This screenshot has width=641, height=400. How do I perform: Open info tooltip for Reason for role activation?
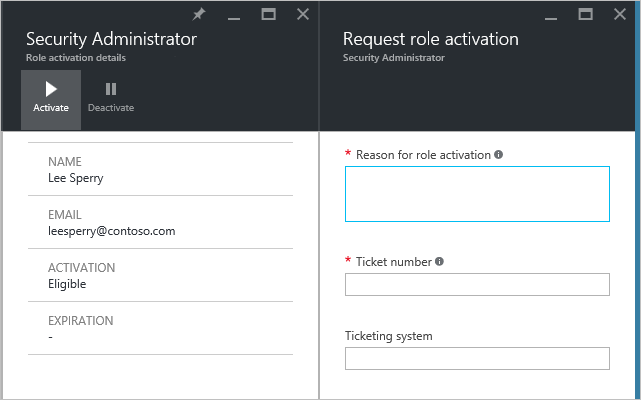[x=498, y=155]
